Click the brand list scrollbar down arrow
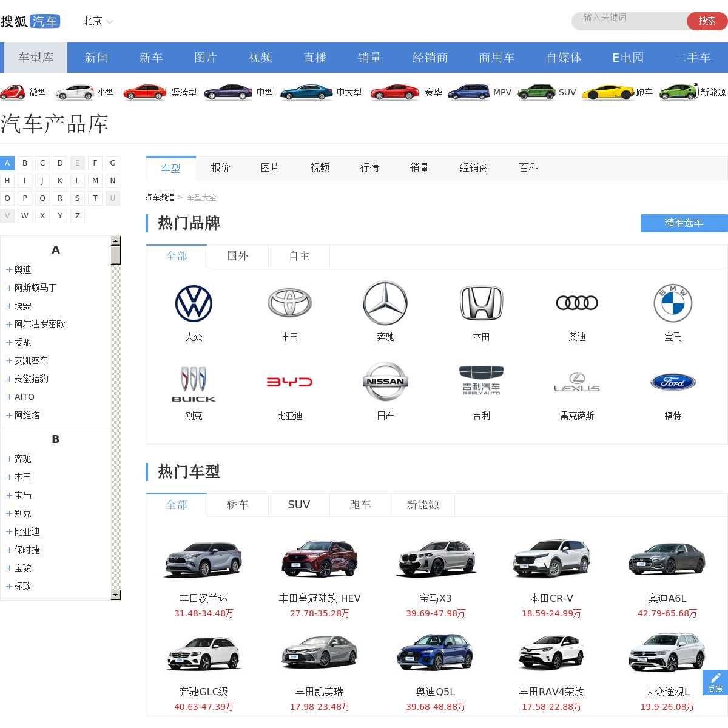Viewport: 728px width, 728px height. tap(116, 595)
